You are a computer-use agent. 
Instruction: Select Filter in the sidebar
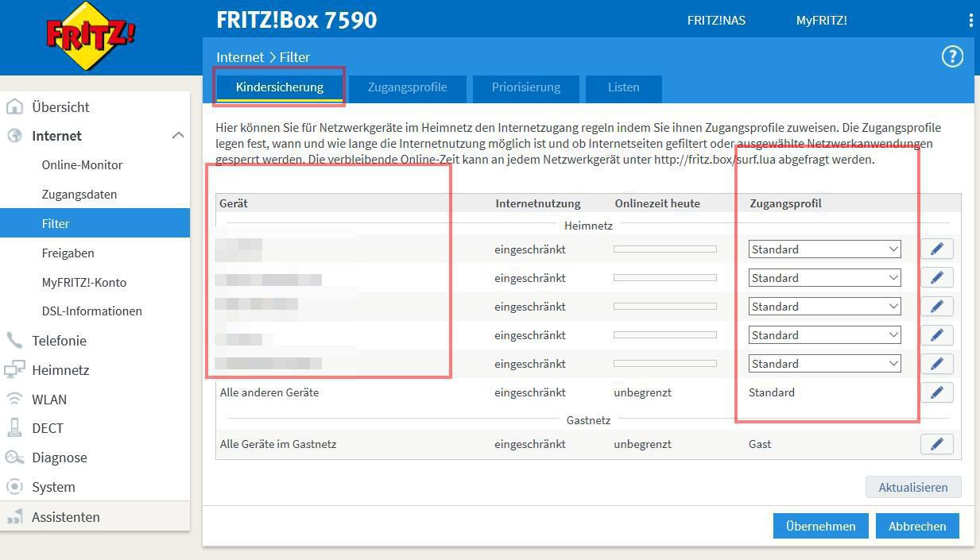pos(95,223)
